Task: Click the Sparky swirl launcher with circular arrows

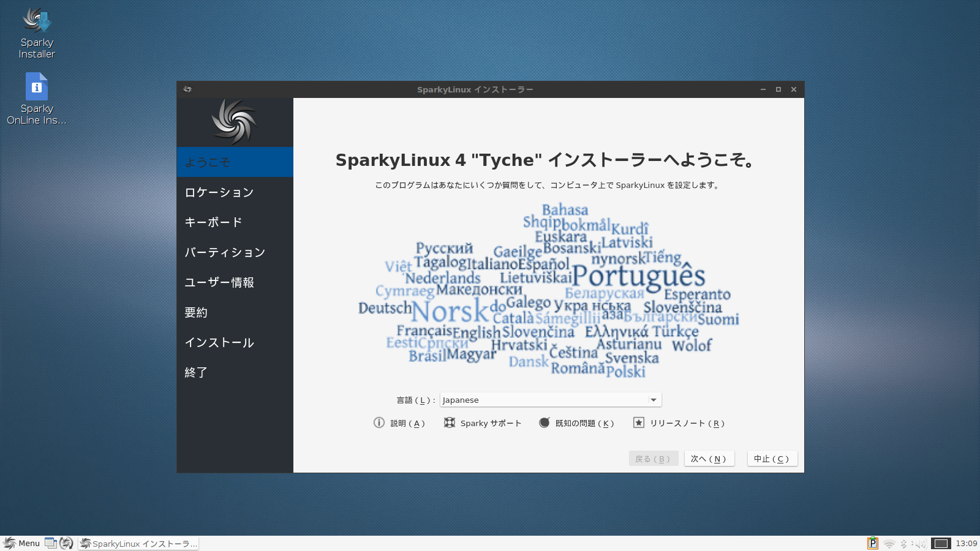Action: pos(66,543)
